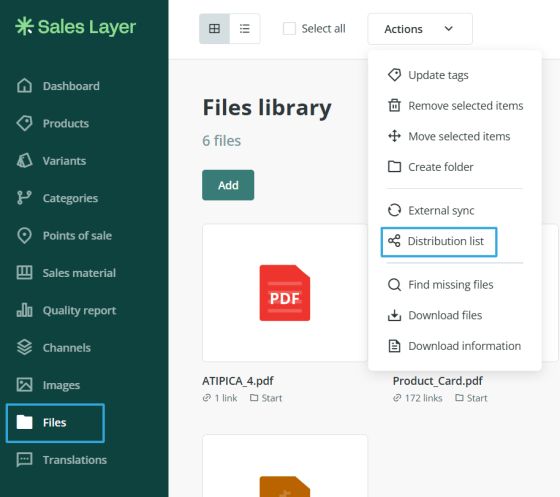Click the '6 files' count text
The width and height of the screenshot is (560, 497).
click(x=221, y=141)
